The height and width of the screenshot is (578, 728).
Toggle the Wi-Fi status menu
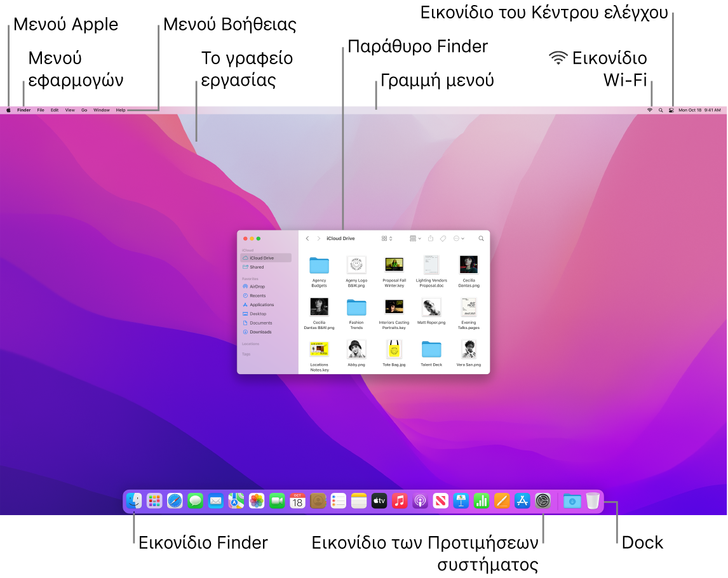[x=650, y=109]
